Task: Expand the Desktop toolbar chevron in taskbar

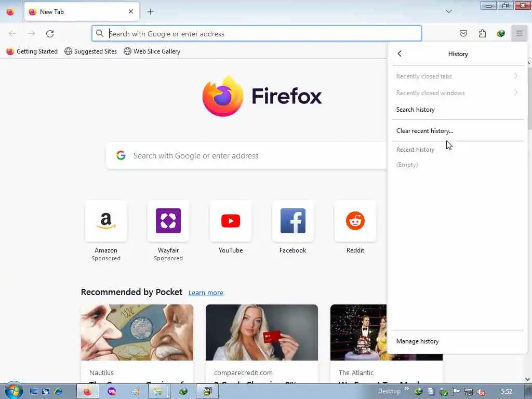Action: [x=406, y=389]
